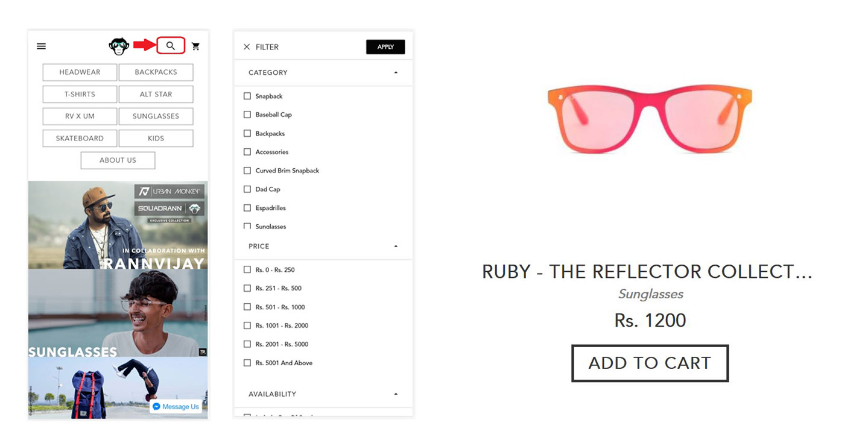Enable the Backpacks filter checkbox
Viewport: 868px width, 443px height.
pos(247,134)
